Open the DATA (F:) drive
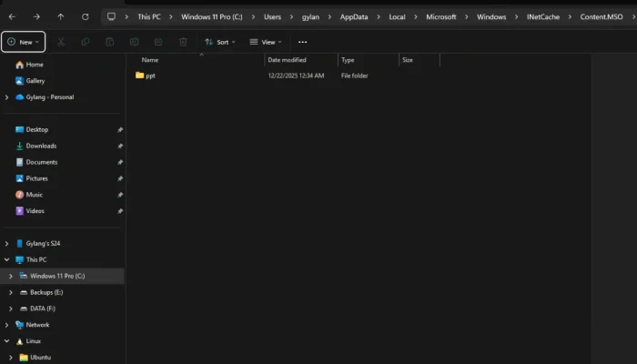Image resolution: width=637 pixels, height=364 pixels. pos(37,308)
